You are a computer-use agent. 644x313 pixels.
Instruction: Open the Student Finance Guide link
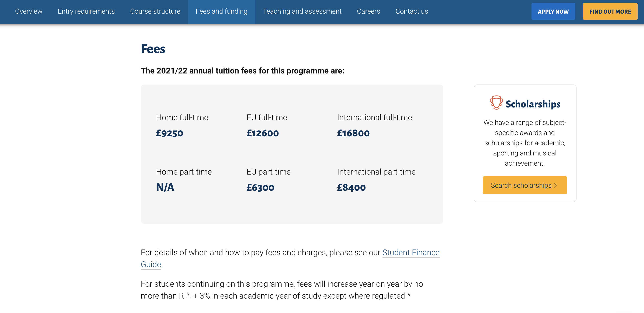[x=411, y=252]
